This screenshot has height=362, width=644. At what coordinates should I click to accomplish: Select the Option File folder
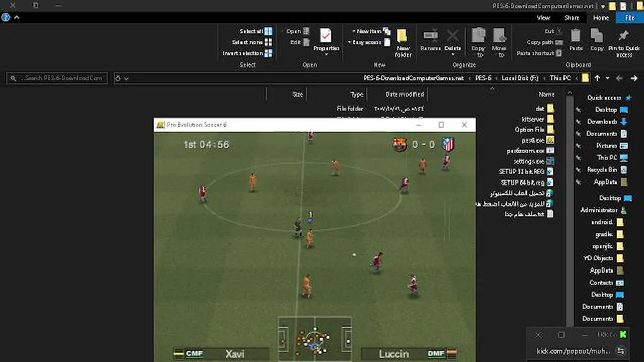pyautogui.click(x=534, y=129)
